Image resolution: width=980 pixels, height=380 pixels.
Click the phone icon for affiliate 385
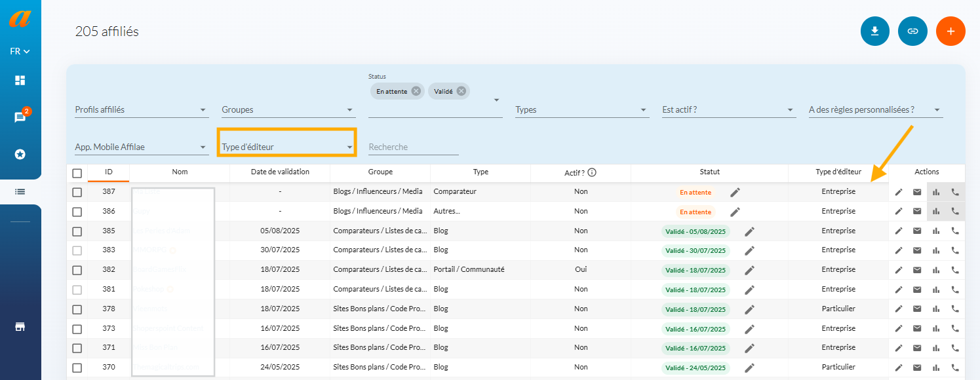pyautogui.click(x=954, y=231)
